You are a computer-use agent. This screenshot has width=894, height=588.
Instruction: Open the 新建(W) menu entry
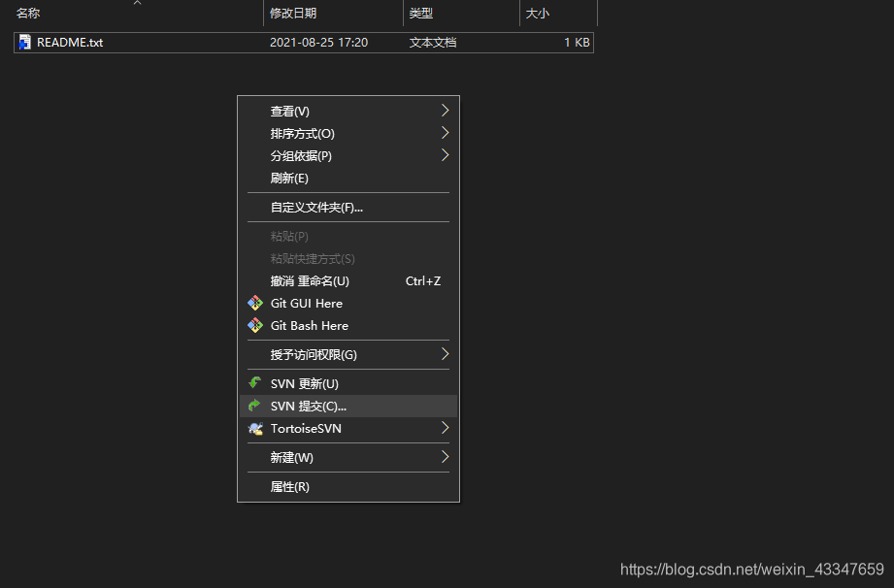tap(348, 458)
